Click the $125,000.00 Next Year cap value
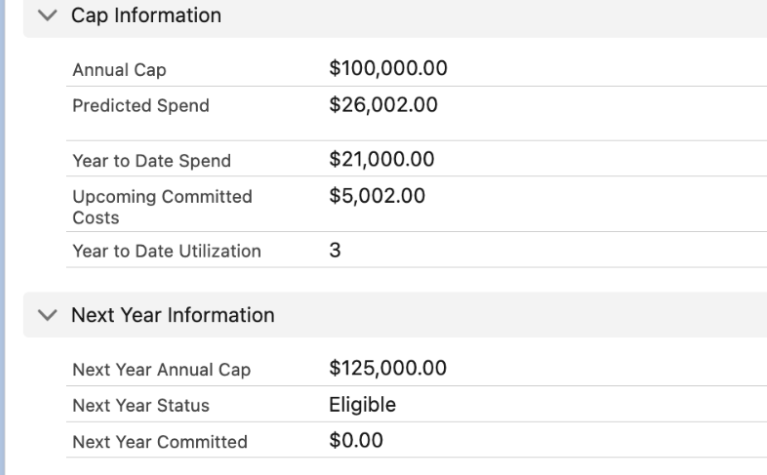 pos(388,369)
